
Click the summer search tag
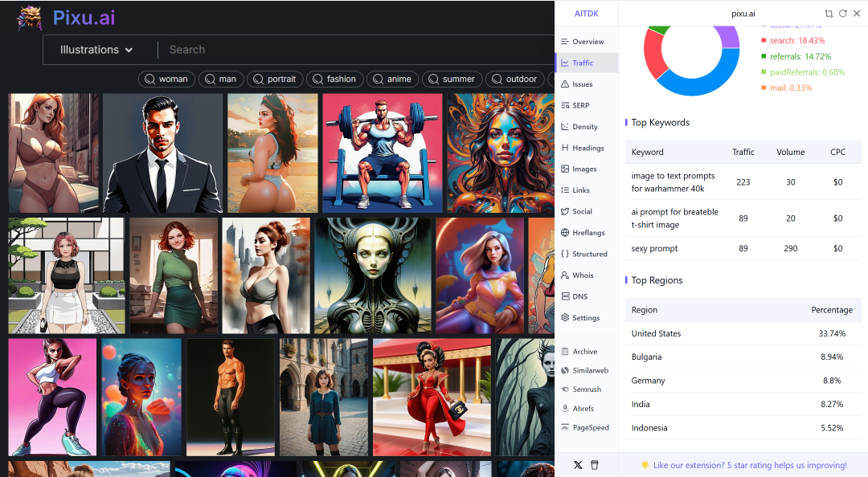pyautogui.click(x=452, y=79)
